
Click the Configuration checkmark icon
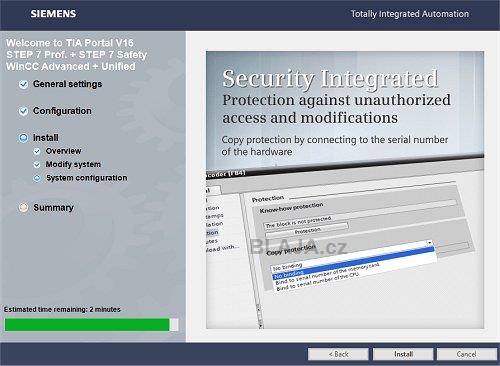click(x=23, y=111)
